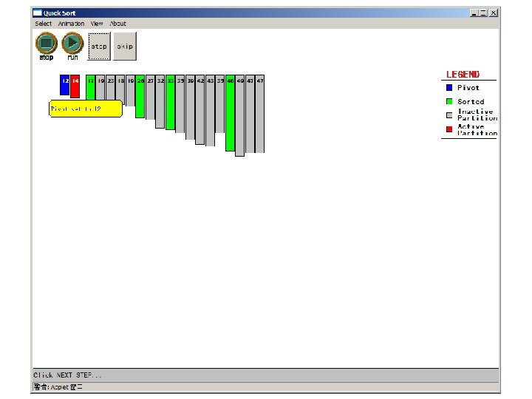Click the Pivot legend label
532x399 pixels.
[x=468, y=87]
